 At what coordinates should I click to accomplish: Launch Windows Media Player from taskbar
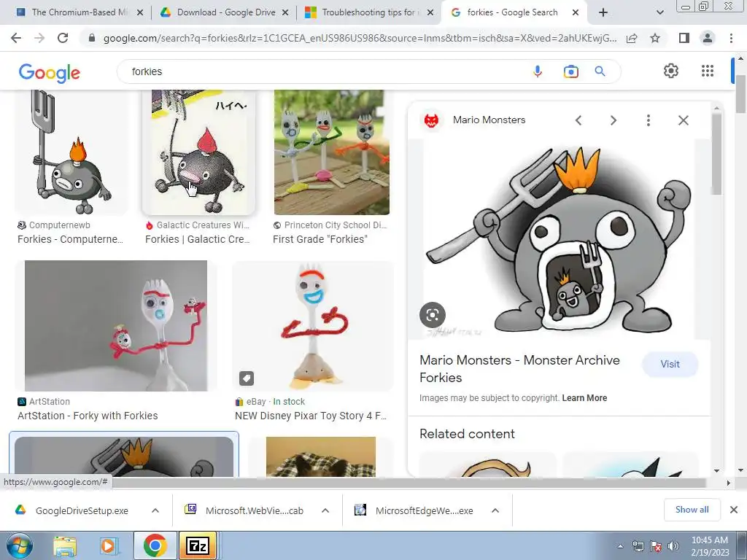click(108, 545)
